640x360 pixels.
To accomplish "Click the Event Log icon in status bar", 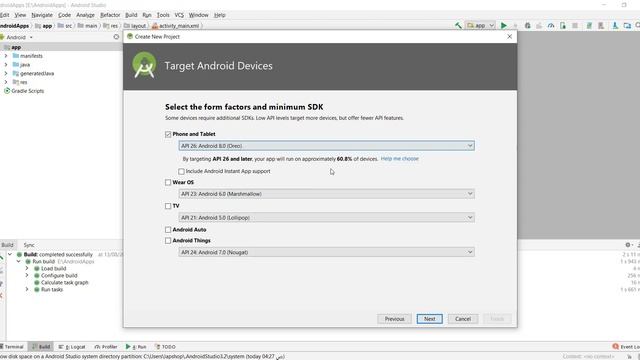I will point(616,347).
